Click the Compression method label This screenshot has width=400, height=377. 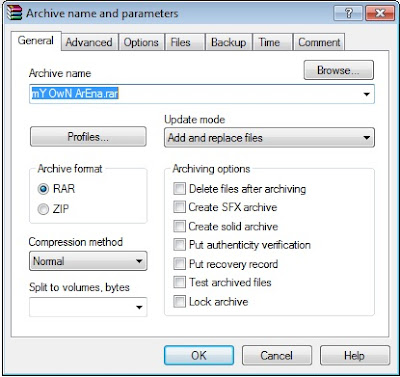pos(76,242)
